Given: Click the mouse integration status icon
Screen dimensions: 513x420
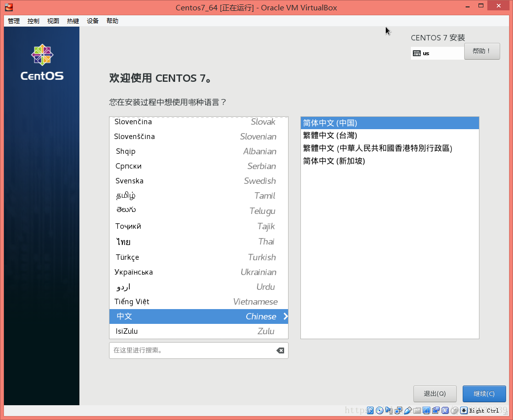Looking at the screenshot, I should (x=454, y=411).
